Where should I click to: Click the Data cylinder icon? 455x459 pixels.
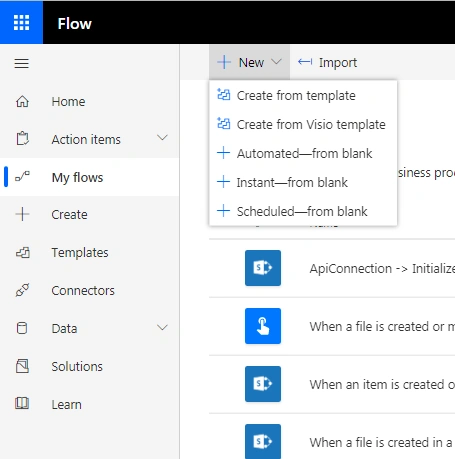(x=22, y=328)
